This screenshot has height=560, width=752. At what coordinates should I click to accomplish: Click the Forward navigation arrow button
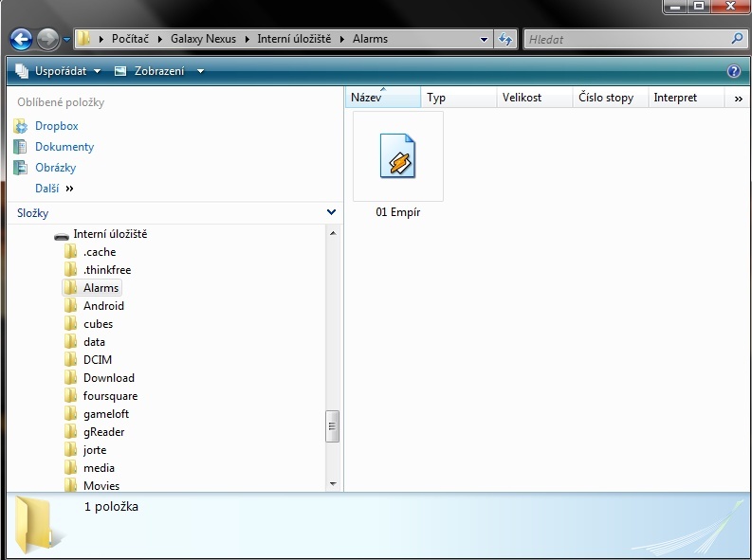click(48, 40)
